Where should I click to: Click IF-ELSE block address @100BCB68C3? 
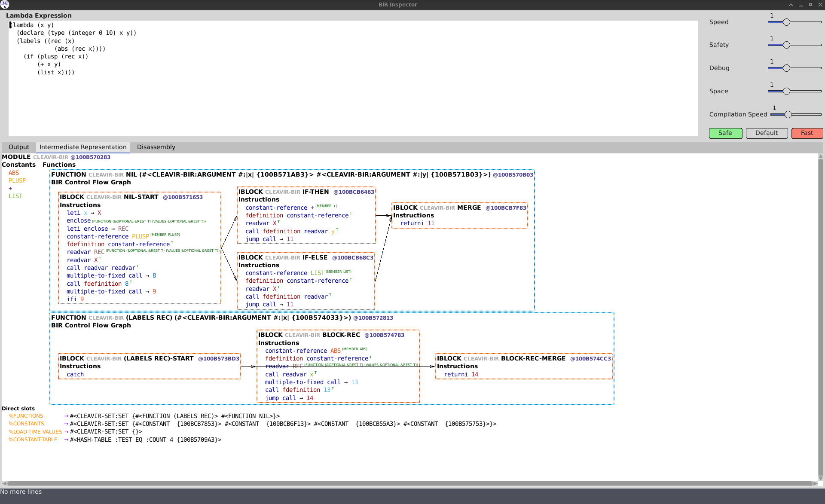point(352,258)
